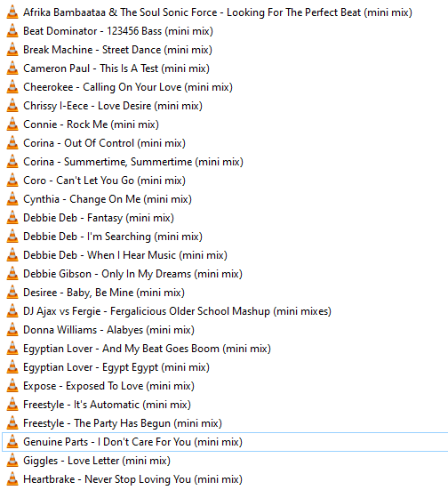
Task: Click VLC icon for Debbie Deb - When I Hear Music
Action: click(12, 255)
